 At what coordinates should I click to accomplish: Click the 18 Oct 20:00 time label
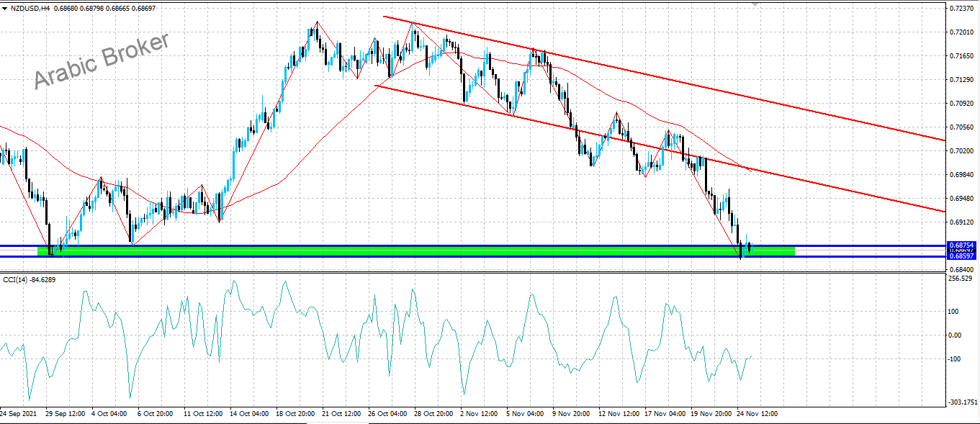click(295, 415)
